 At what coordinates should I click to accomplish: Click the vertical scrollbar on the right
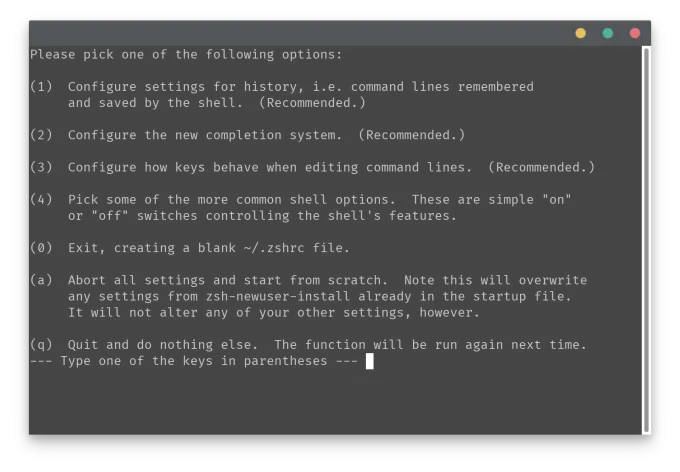click(x=646, y=240)
